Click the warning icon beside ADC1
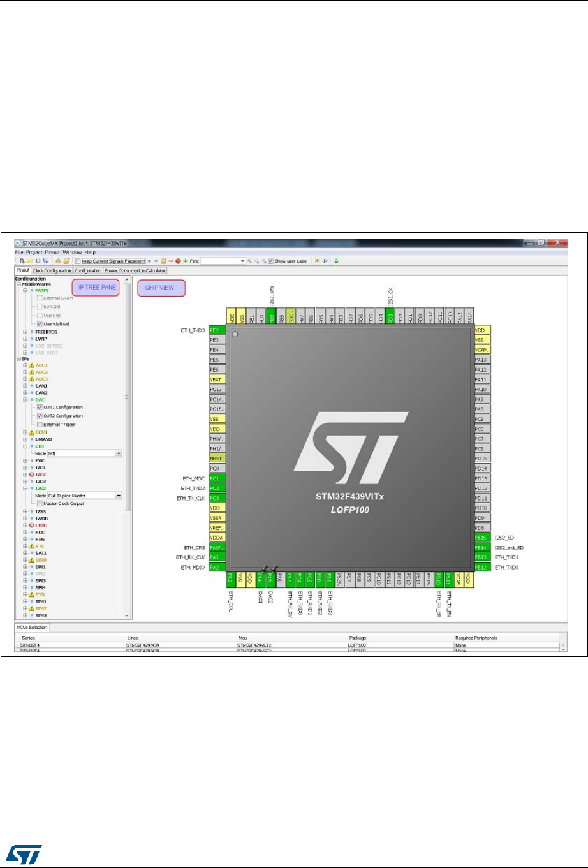588x868 pixels. [31, 365]
